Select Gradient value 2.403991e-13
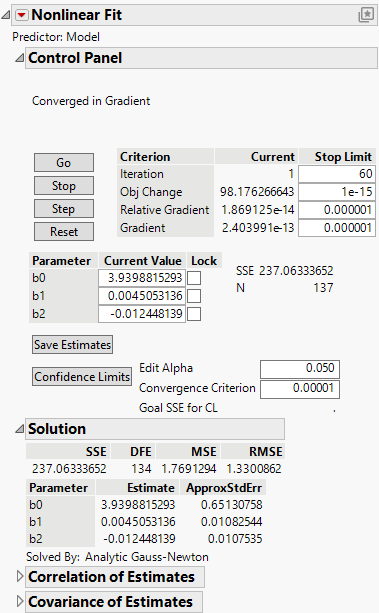 click(258, 228)
